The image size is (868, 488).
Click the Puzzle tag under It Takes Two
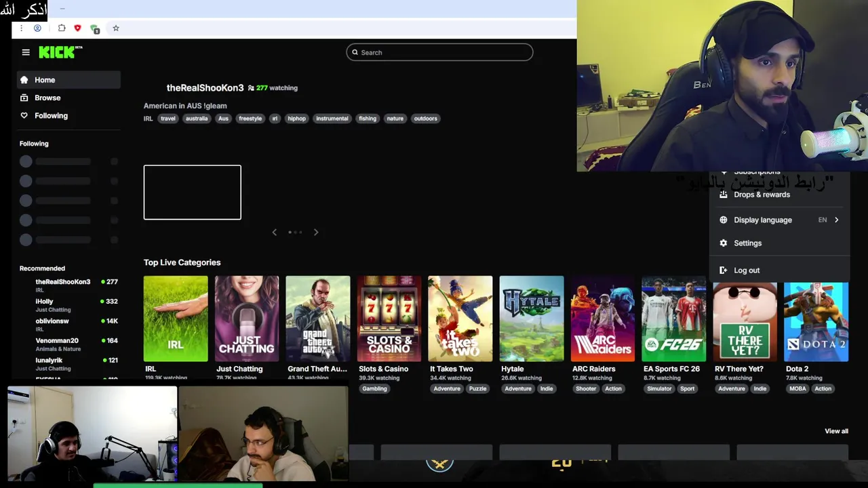click(x=477, y=389)
